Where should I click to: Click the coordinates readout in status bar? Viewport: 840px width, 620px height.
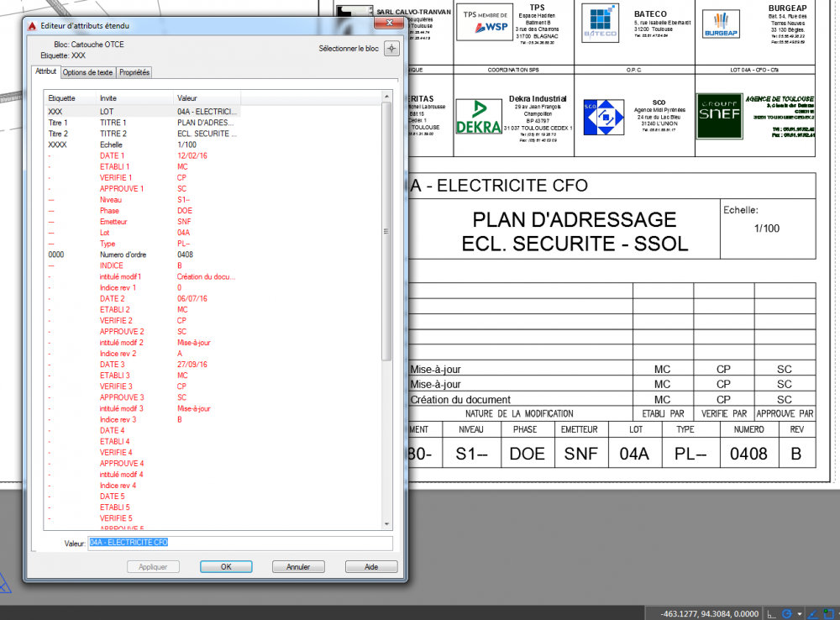click(x=709, y=614)
